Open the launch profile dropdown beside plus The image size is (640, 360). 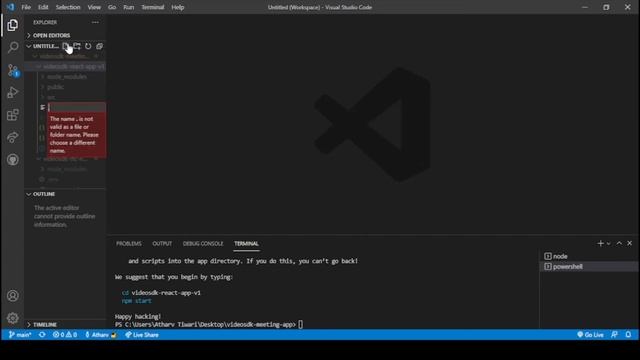coord(609,244)
